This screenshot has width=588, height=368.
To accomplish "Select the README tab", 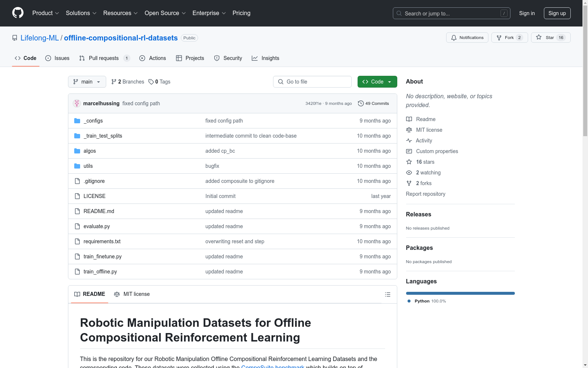I will click(90, 294).
